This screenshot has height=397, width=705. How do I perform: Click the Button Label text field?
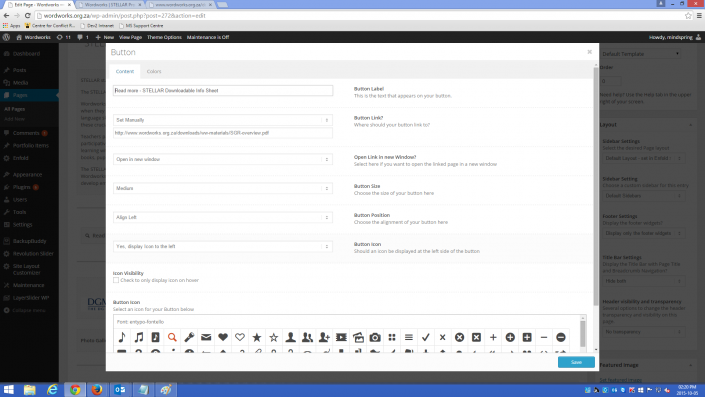[x=223, y=90]
